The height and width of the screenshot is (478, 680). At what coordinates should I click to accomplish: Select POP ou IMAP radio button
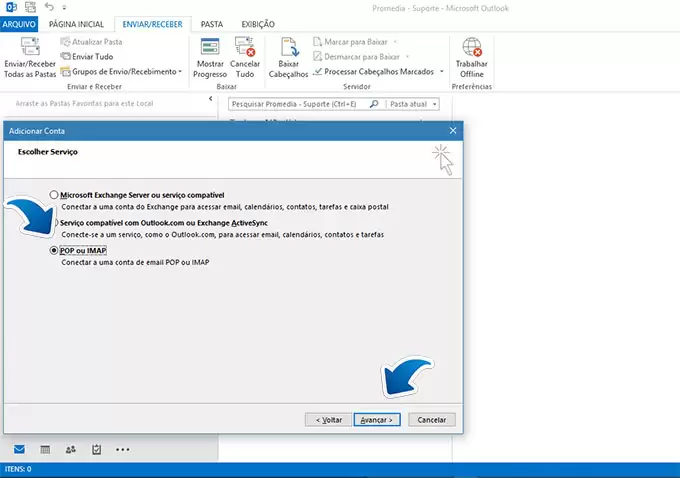coord(54,250)
